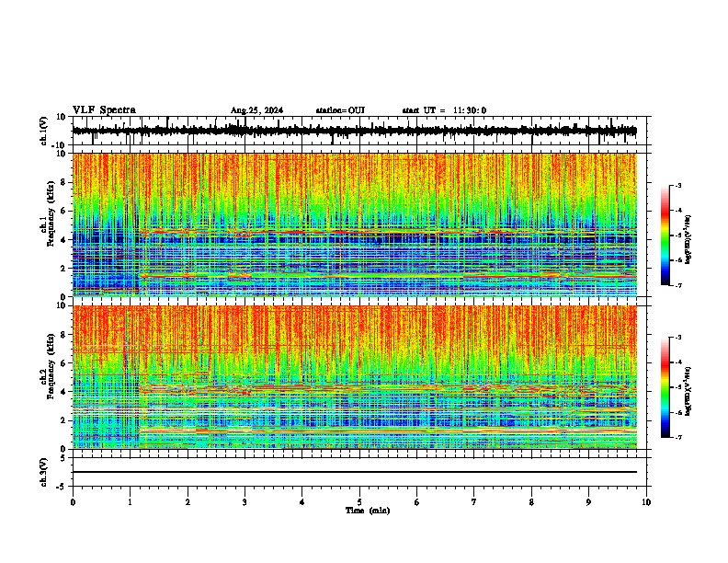This screenshot has width=728, height=563.
Task: Click the "4" tick on the Time axis
Action: [302, 502]
